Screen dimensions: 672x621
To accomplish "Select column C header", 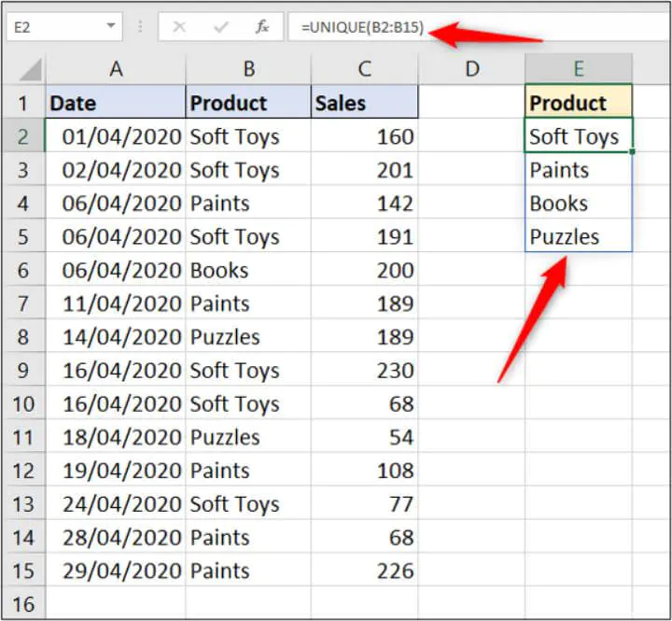I will (364, 68).
